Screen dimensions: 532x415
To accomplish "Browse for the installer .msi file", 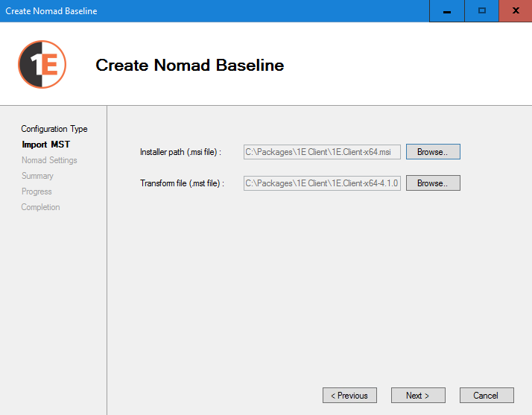I will tap(433, 152).
